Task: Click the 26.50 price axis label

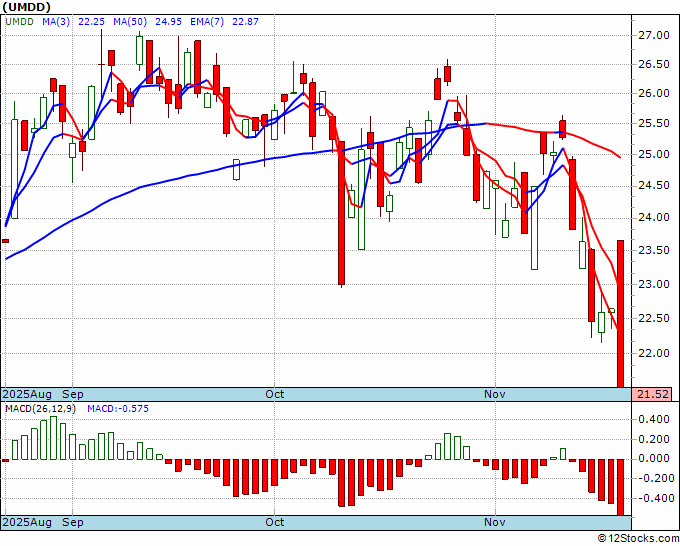Action: [654, 65]
